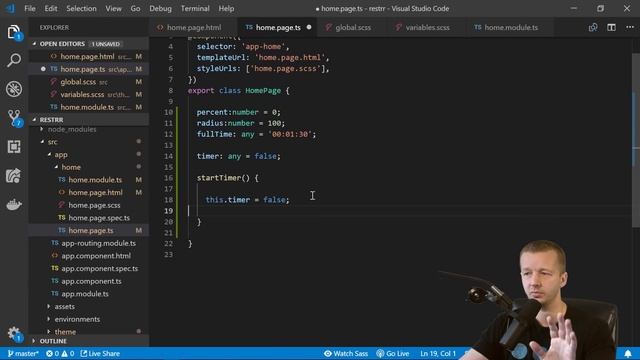Select variables.scss in Open Editors
640x360 pixels.
(89, 94)
